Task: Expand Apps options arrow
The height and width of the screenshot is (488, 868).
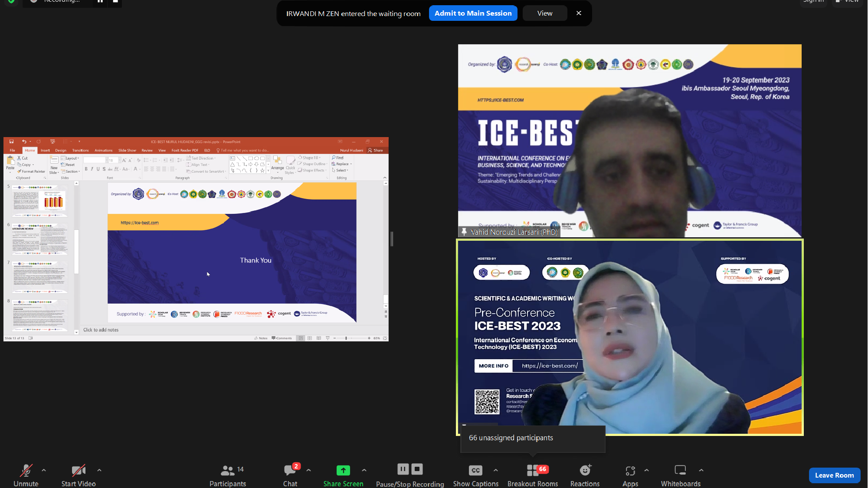Action: tap(647, 470)
